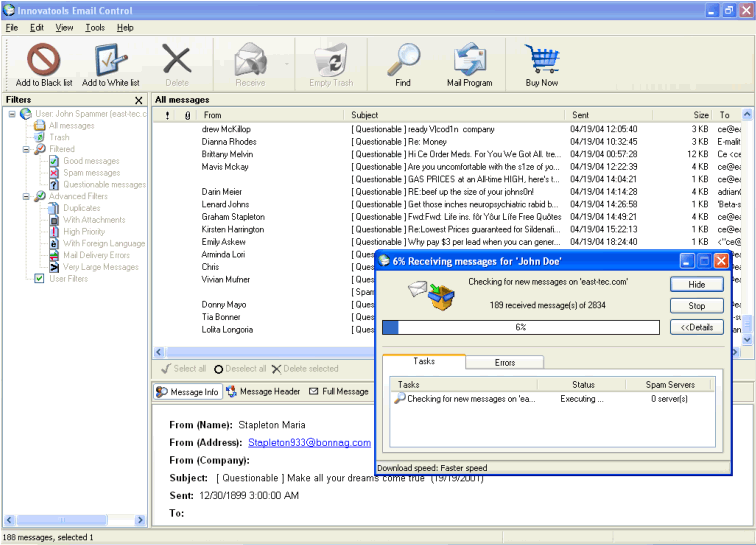The image size is (756, 545).
Task: Select the message from Lolita Longoria
Action: [x=264, y=330]
